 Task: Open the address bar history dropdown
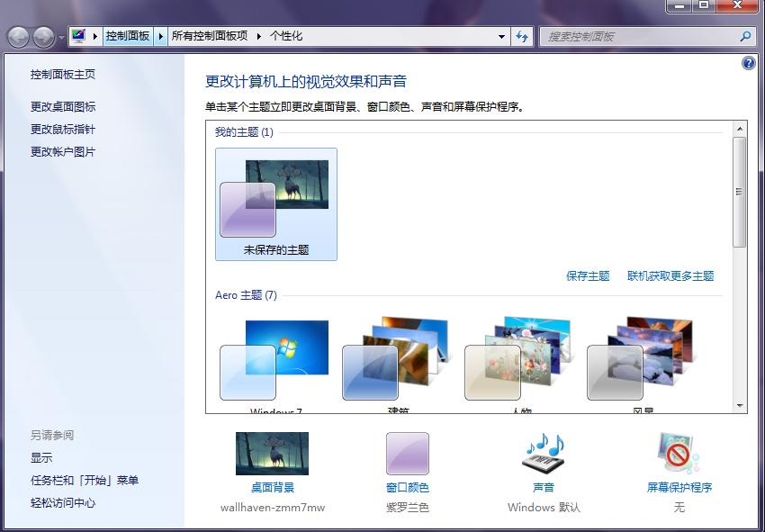click(502, 37)
